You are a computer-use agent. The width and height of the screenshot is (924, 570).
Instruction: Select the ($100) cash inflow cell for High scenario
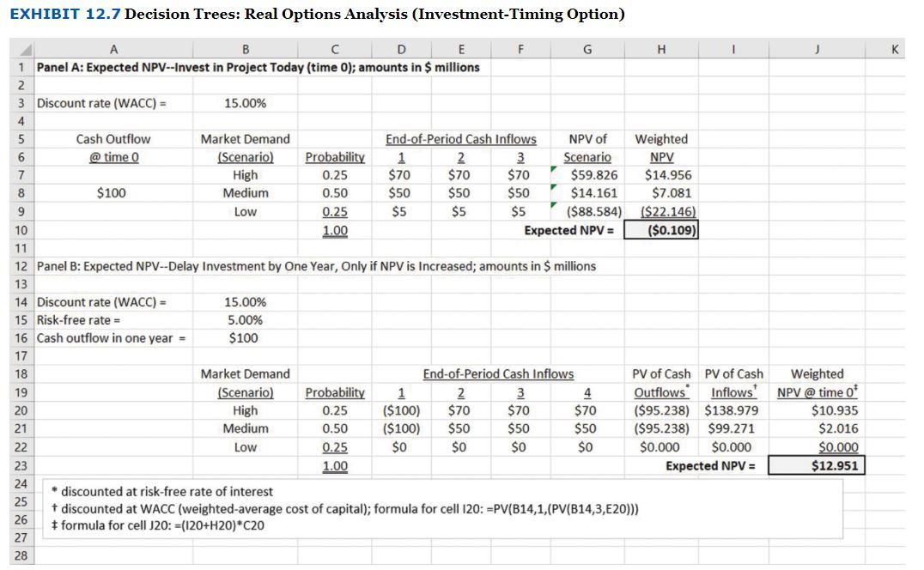click(400, 410)
